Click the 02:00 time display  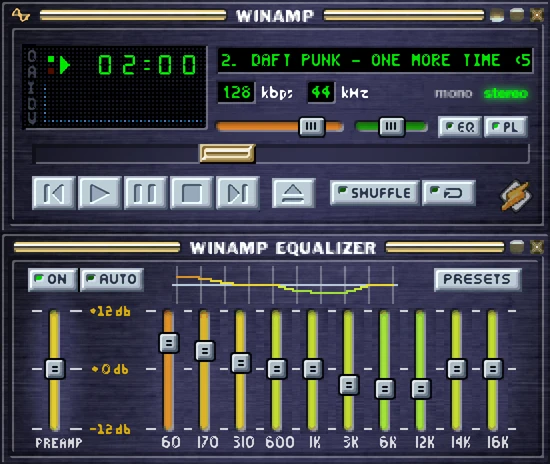click(x=147, y=65)
